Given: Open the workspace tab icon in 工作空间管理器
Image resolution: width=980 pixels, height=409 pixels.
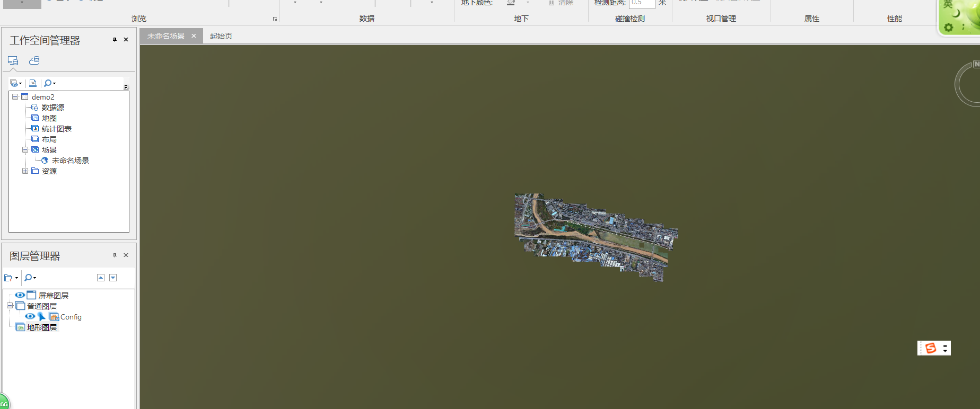Looking at the screenshot, I should point(13,60).
